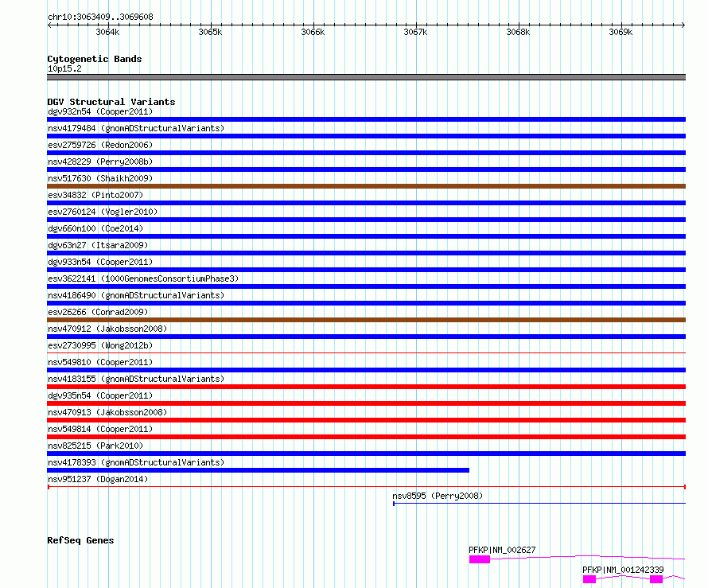Click nsv549810 (Cooper2011) label
This screenshot has width=708, height=588.
(x=100, y=362)
